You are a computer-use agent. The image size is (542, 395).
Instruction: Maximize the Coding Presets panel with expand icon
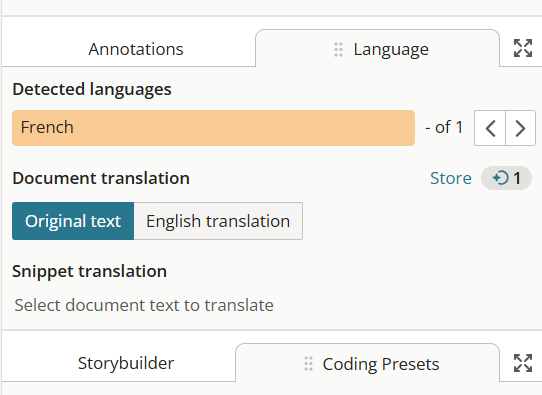click(x=523, y=363)
